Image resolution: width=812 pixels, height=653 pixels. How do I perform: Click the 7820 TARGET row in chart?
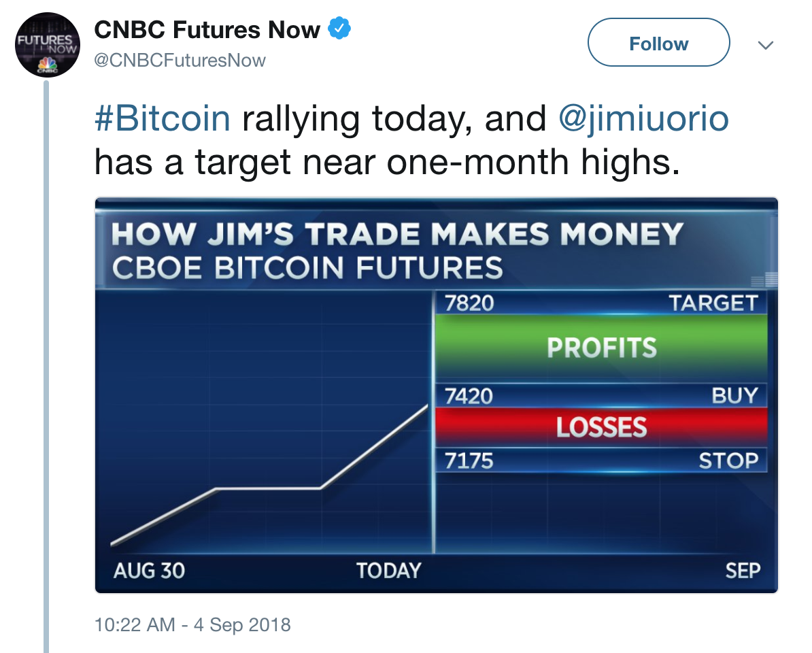coord(600,303)
